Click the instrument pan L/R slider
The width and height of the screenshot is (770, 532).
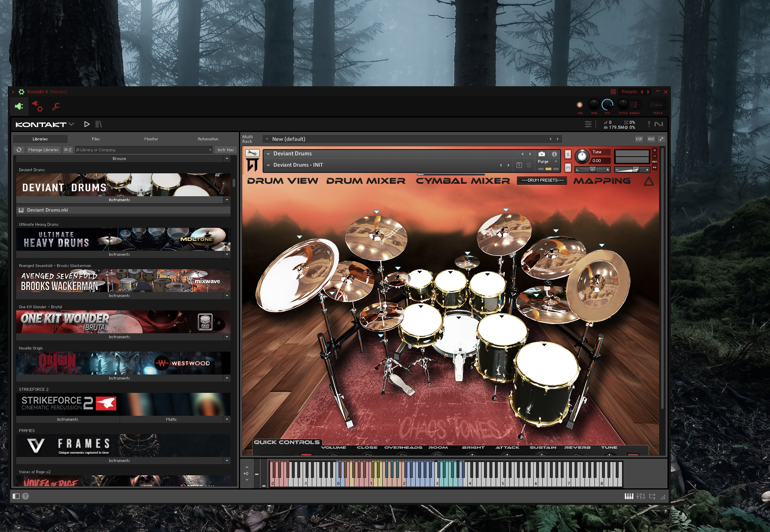coord(592,170)
